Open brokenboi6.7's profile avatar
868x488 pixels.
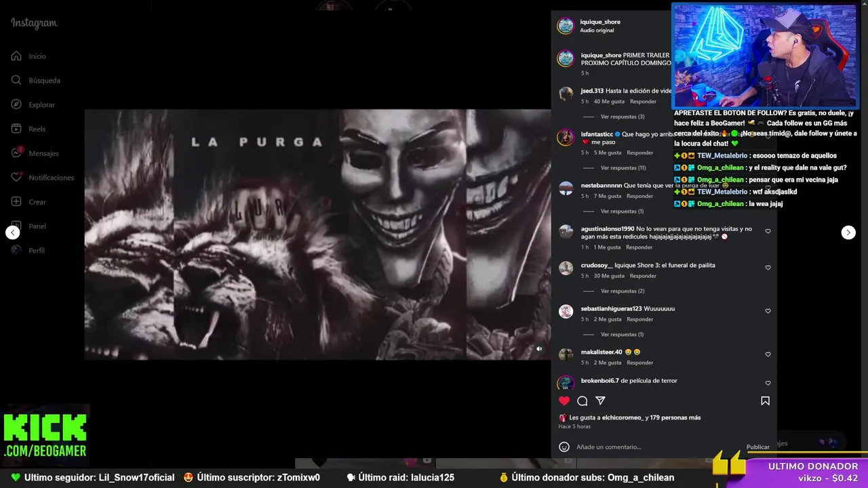click(x=566, y=383)
